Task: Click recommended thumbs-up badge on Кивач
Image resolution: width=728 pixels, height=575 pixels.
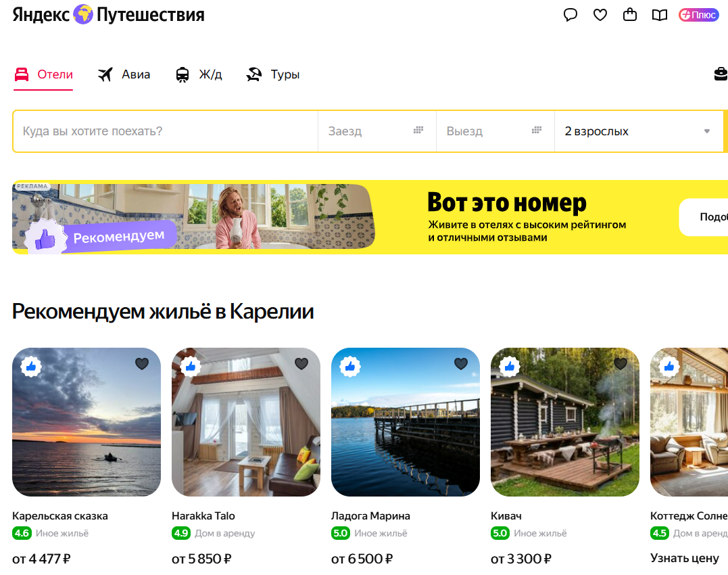Action: pos(510,367)
